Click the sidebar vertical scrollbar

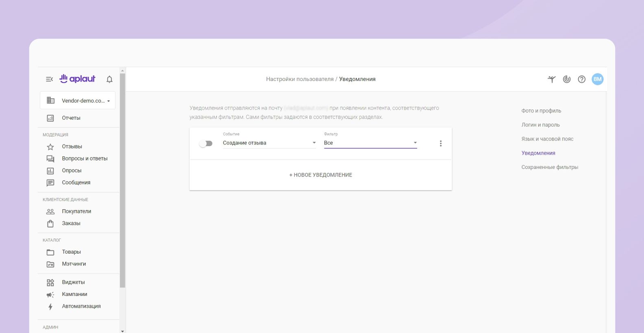coord(122,179)
